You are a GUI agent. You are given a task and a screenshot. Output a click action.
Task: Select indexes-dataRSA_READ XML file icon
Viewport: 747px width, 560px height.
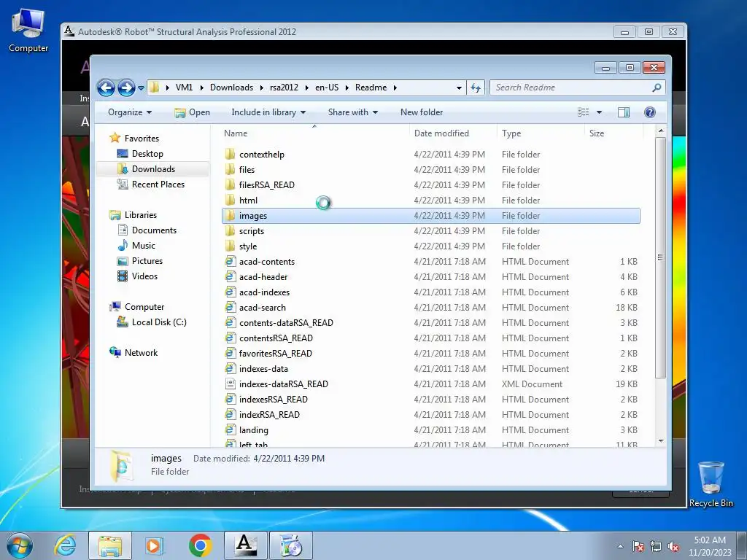(x=230, y=384)
